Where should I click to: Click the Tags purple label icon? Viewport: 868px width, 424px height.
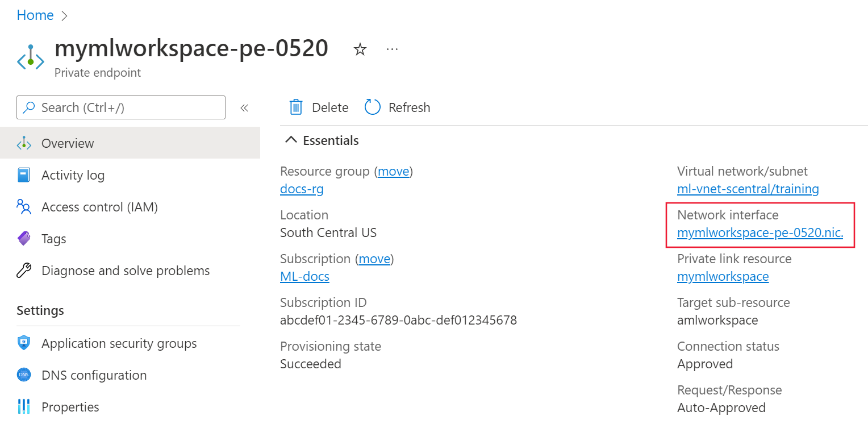pyautogui.click(x=24, y=239)
